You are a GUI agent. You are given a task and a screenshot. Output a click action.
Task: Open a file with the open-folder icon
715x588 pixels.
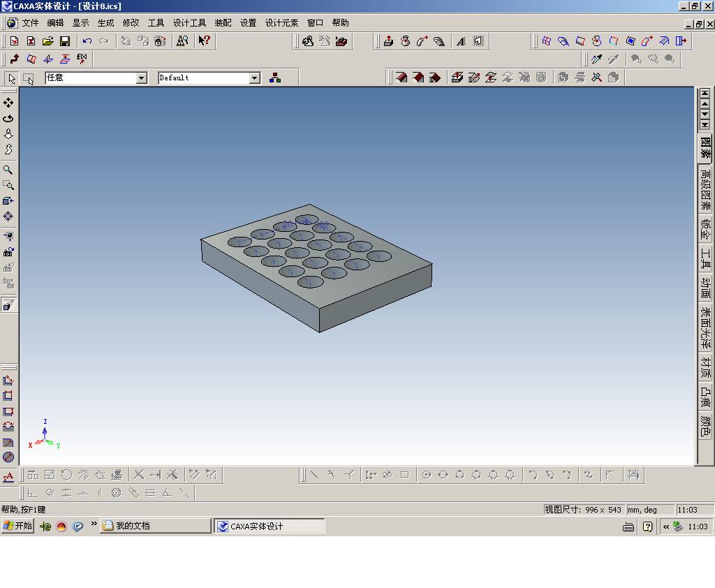pos(48,41)
